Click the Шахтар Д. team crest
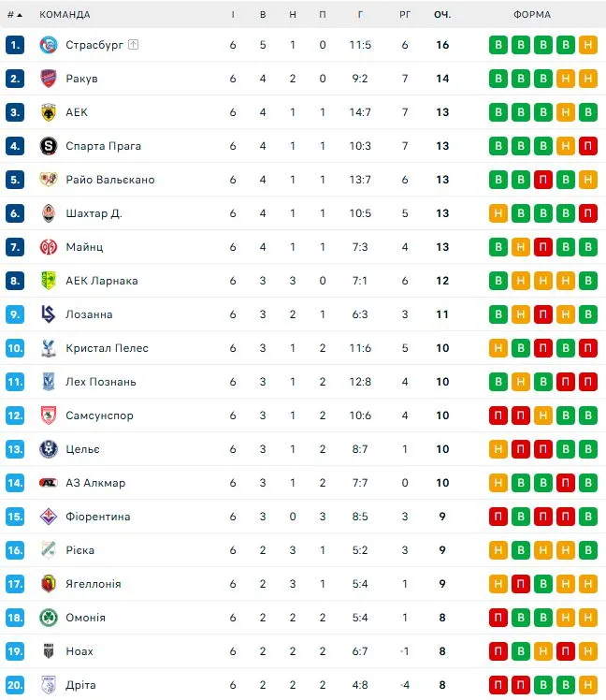The width and height of the screenshot is (606, 700). [x=49, y=213]
